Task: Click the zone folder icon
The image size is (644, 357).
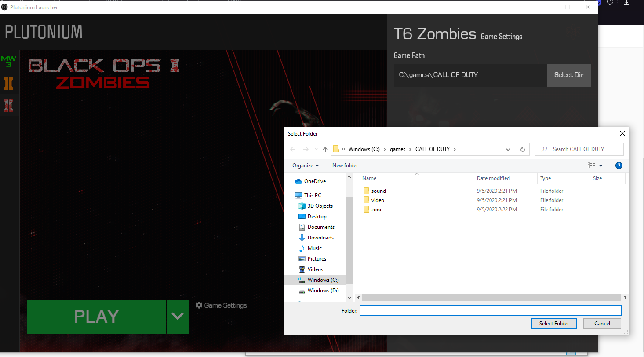Action: click(366, 210)
